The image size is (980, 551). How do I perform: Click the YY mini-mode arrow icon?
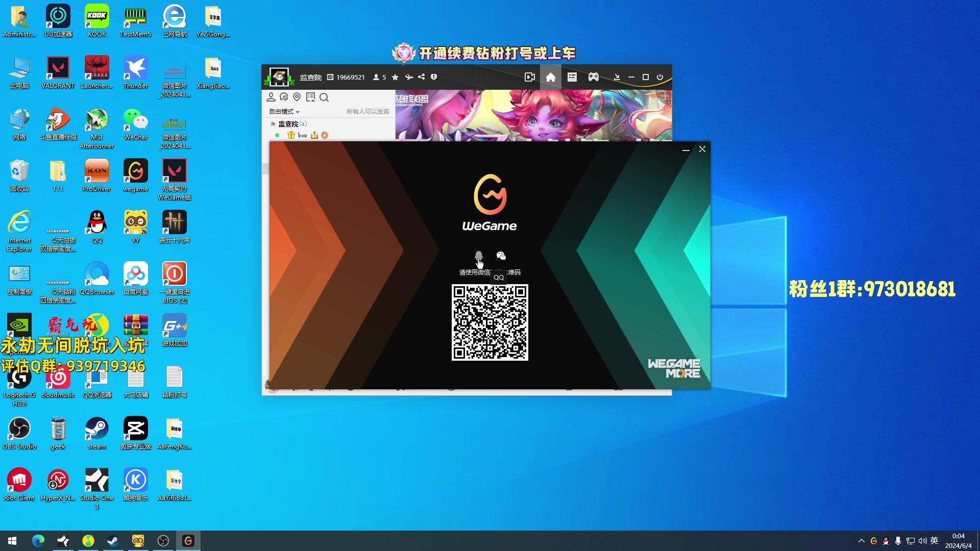[x=617, y=77]
